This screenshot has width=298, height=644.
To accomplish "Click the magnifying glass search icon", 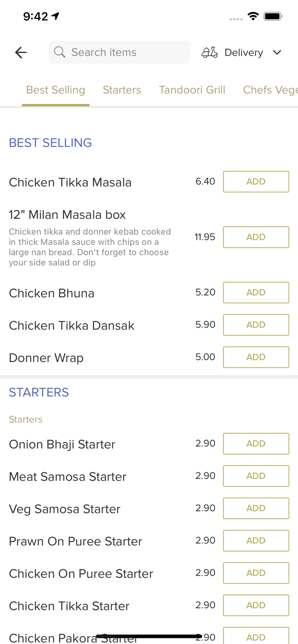I will click(60, 52).
